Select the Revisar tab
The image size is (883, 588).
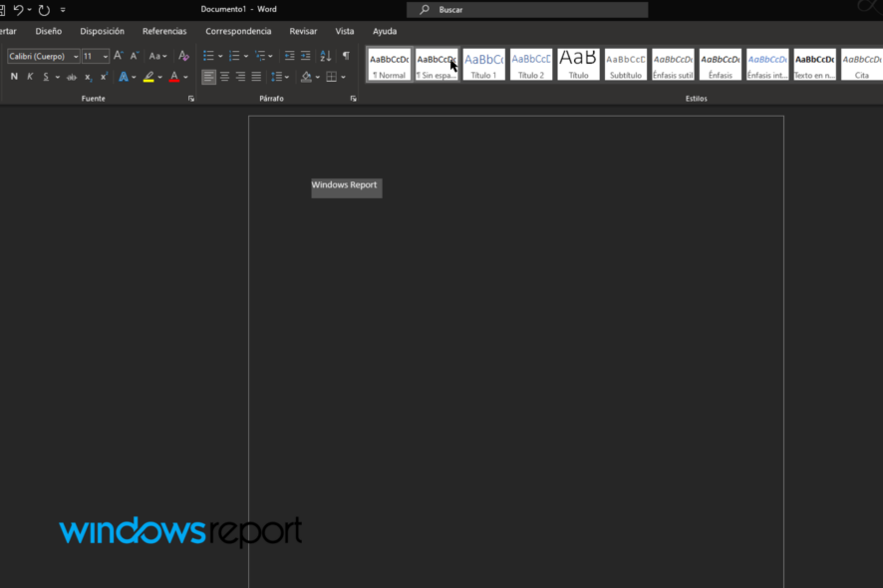pyautogui.click(x=303, y=31)
